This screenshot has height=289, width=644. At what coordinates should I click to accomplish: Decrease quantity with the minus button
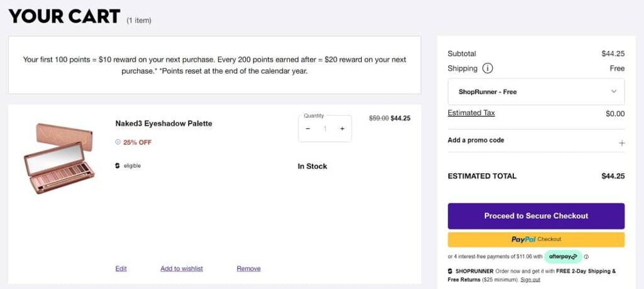308,129
